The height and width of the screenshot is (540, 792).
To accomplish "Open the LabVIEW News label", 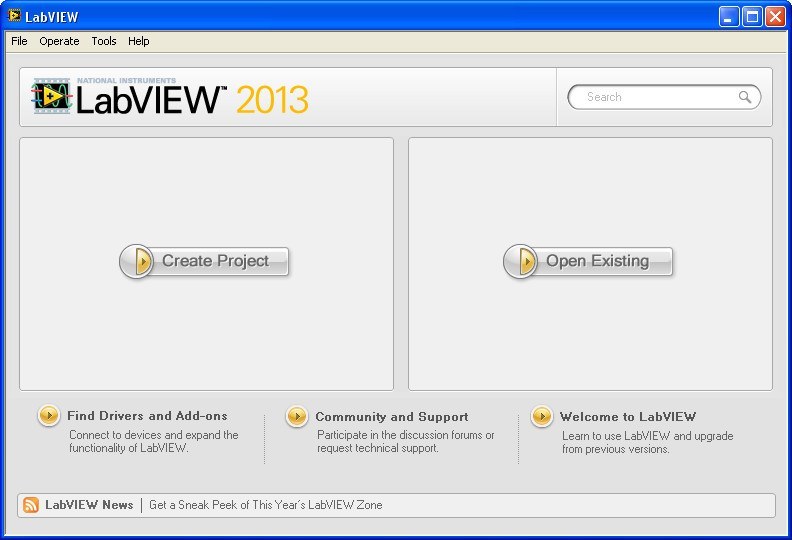I will coord(89,505).
